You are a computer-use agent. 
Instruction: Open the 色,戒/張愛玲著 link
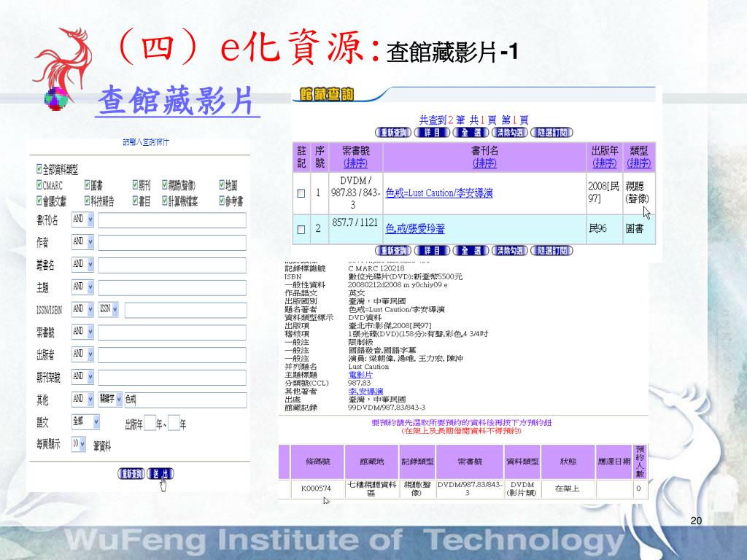(x=415, y=229)
